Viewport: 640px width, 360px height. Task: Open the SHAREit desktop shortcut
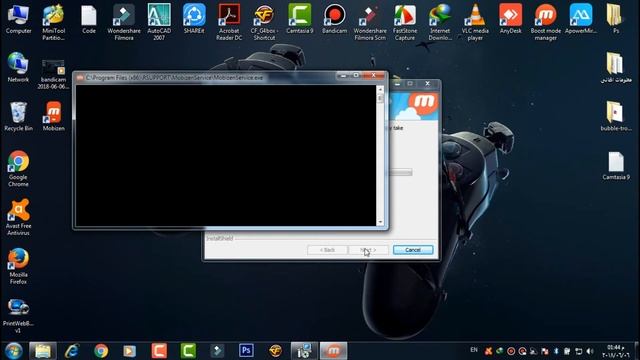click(x=194, y=19)
